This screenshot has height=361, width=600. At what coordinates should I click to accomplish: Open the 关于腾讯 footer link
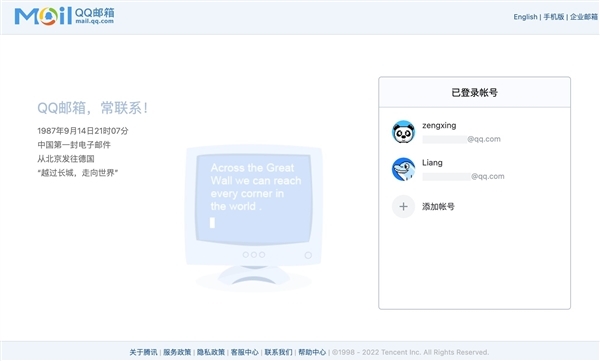[x=143, y=352]
